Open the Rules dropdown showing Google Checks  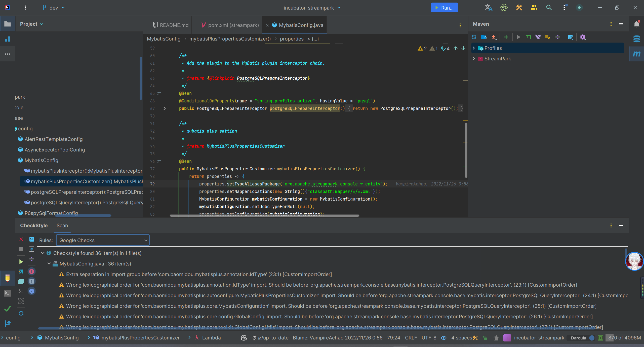point(103,240)
